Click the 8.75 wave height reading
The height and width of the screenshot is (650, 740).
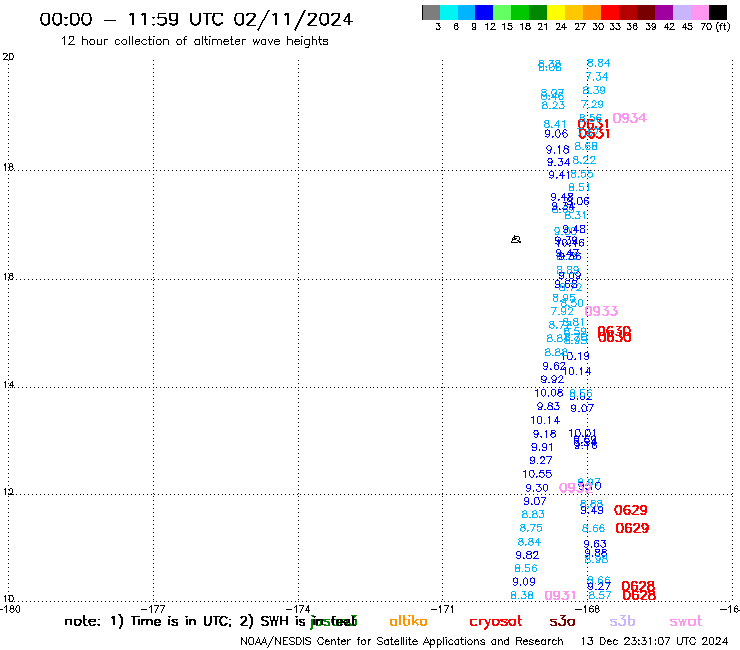[531, 528]
